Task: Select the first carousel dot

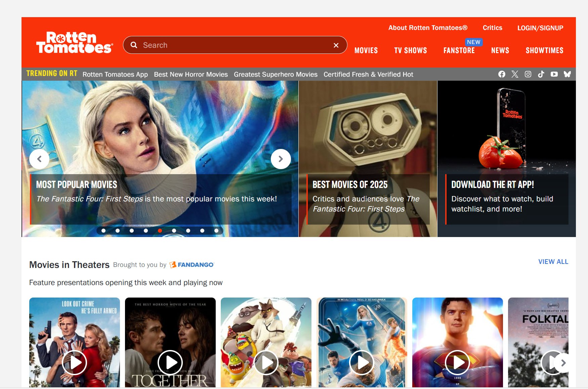Action: click(103, 231)
